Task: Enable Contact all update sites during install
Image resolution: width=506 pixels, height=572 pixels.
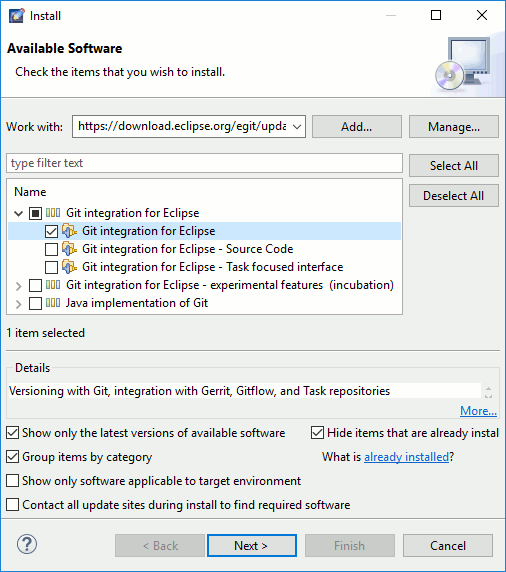Action: pos(13,505)
